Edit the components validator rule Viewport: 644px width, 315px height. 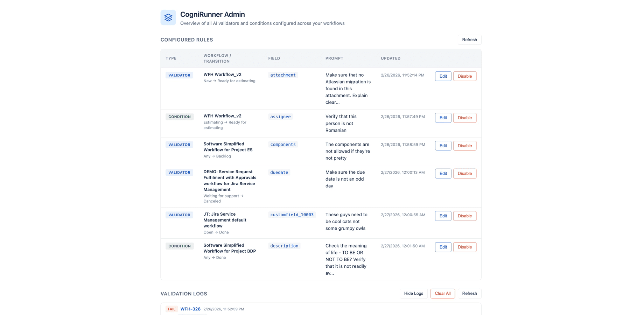[443, 146]
